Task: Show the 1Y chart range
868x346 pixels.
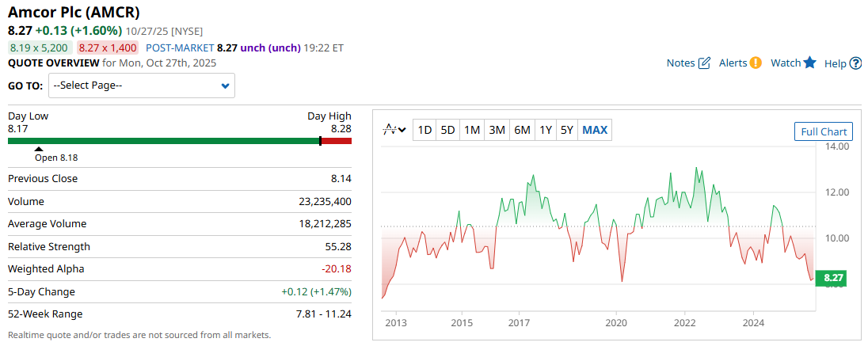Action: coord(546,130)
